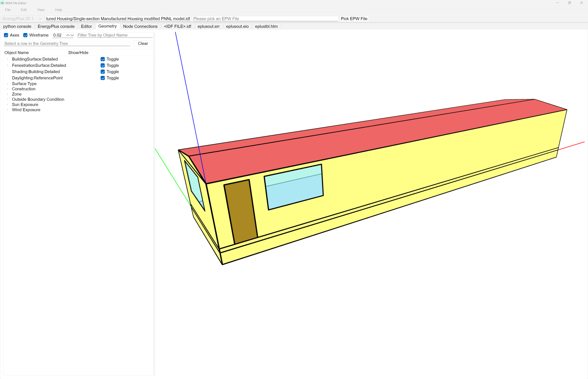Switch to the python console tab
Viewport: 588px width, 379px height.
click(x=17, y=26)
